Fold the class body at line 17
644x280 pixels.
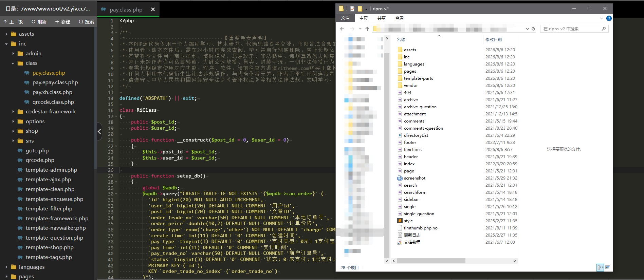coord(116,116)
